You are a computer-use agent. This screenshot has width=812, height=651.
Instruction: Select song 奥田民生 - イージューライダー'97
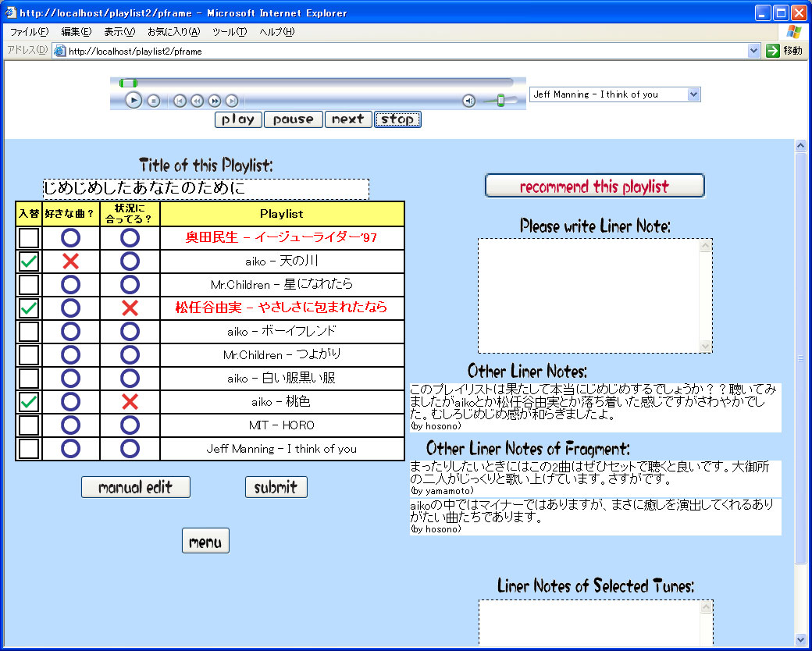[281, 238]
